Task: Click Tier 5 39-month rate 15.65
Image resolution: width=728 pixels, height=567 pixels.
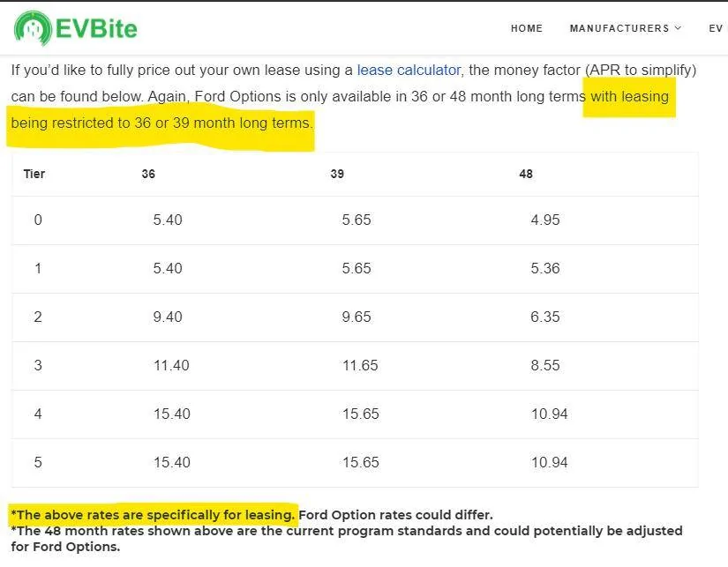Action: pyautogui.click(x=361, y=462)
